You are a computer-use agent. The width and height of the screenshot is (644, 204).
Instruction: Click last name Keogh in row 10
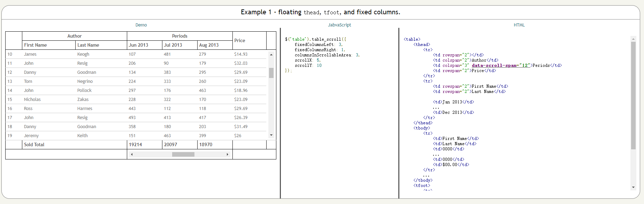point(83,54)
